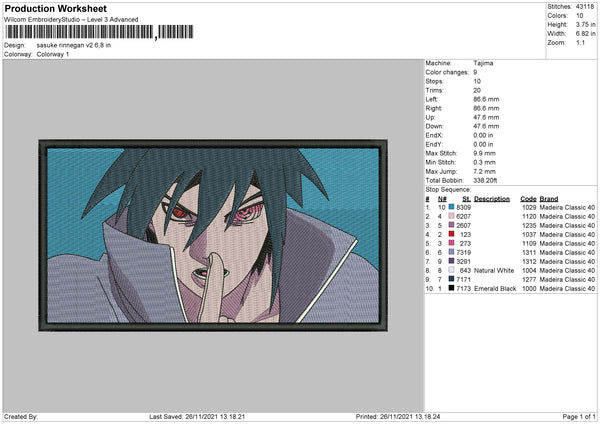This screenshot has width=600, height=424.
Task: Click 'Page 1 of 1' footer text
Action: tap(579, 416)
